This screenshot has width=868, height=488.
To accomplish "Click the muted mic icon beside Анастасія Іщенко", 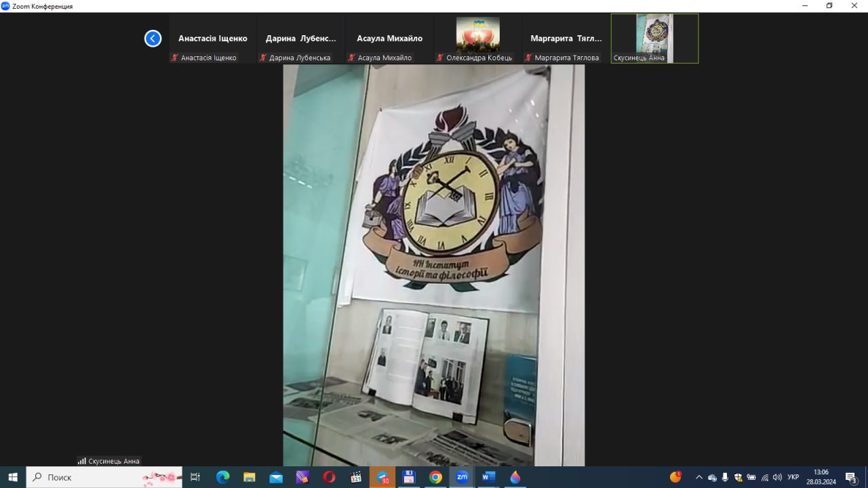I will point(174,58).
